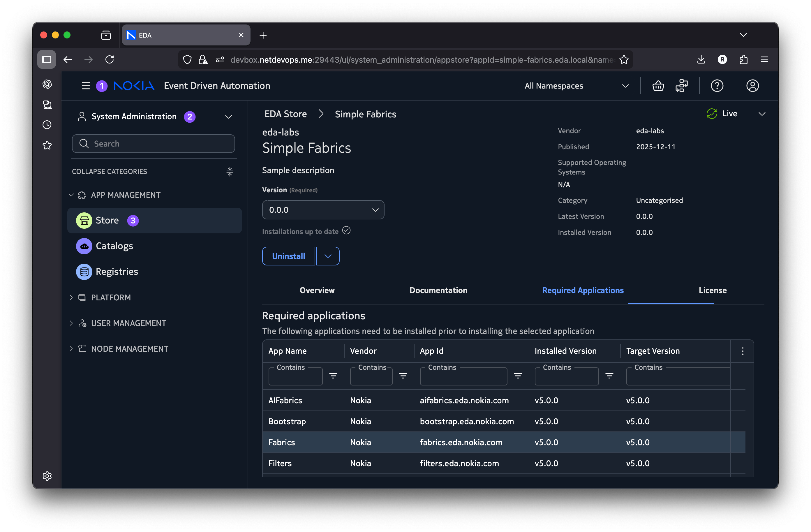Click the collapse categories icon

pos(230,171)
